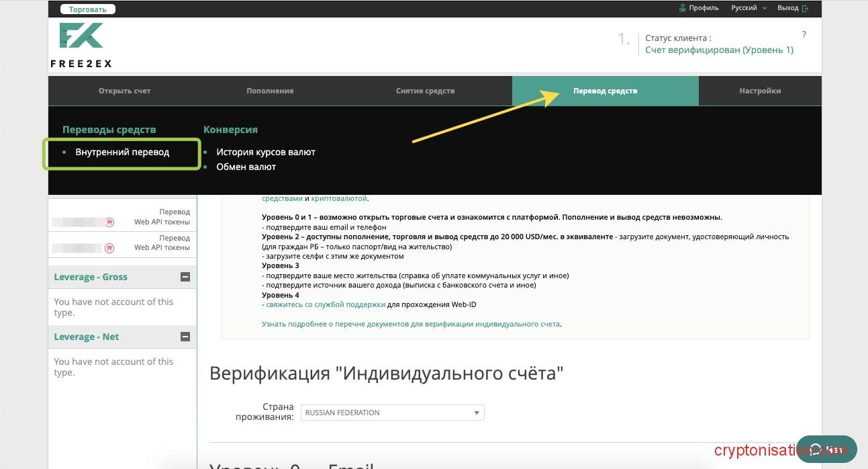Collapse the Leverage - Gross section
The height and width of the screenshot is (469, 868).
tap(185, 277)
